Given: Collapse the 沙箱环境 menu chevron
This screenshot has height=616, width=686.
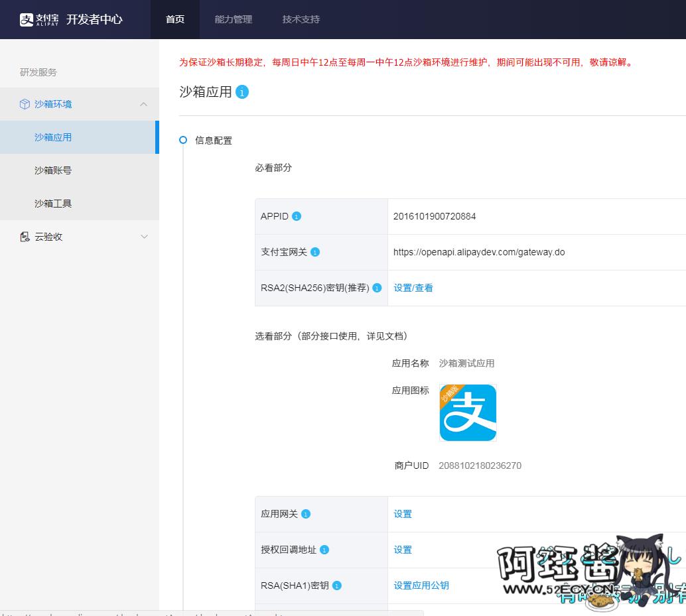Looking at the screenshot, I should point(143,104).
